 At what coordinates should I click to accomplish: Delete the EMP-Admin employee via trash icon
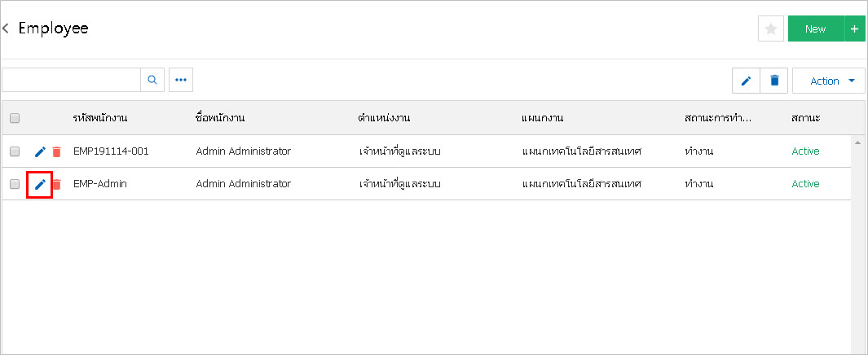[56, 184]
